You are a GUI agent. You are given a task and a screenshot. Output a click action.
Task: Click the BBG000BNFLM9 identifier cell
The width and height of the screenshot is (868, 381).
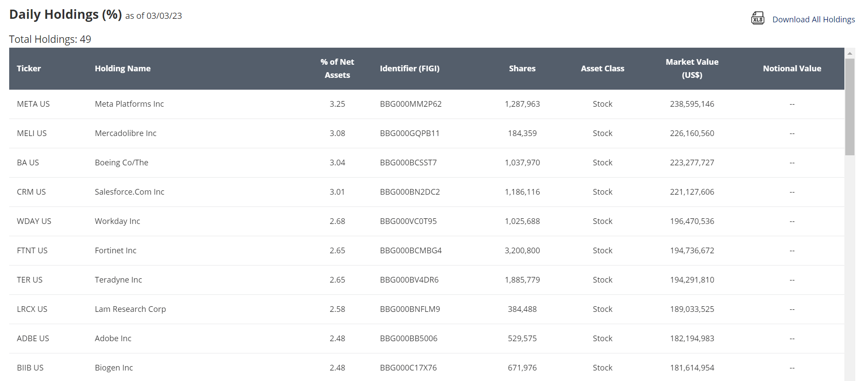(410, 309)
